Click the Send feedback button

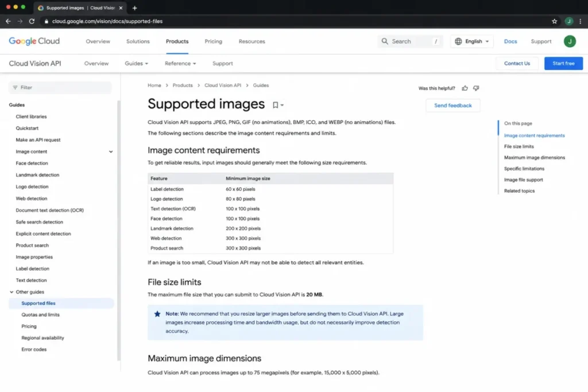(x=452, y=105)
